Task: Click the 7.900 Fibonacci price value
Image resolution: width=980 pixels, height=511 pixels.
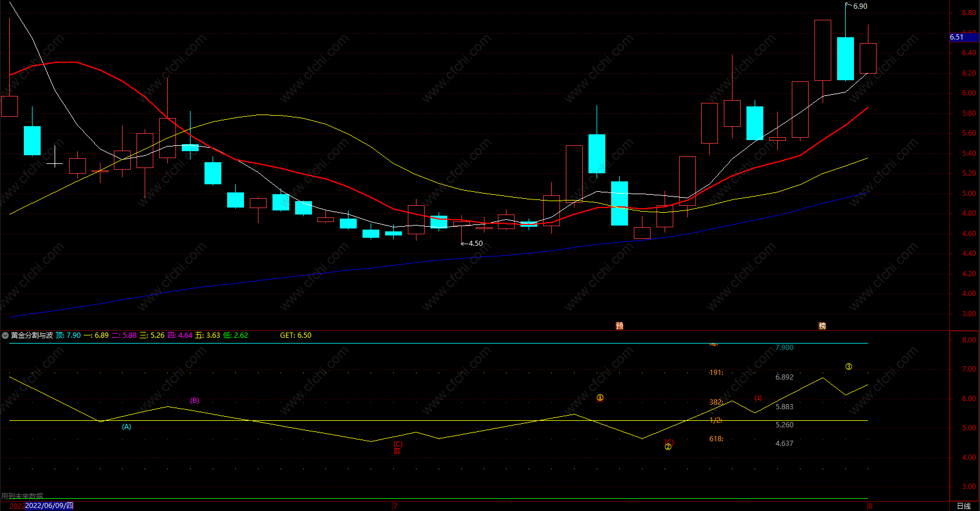Action: point(784,348)
